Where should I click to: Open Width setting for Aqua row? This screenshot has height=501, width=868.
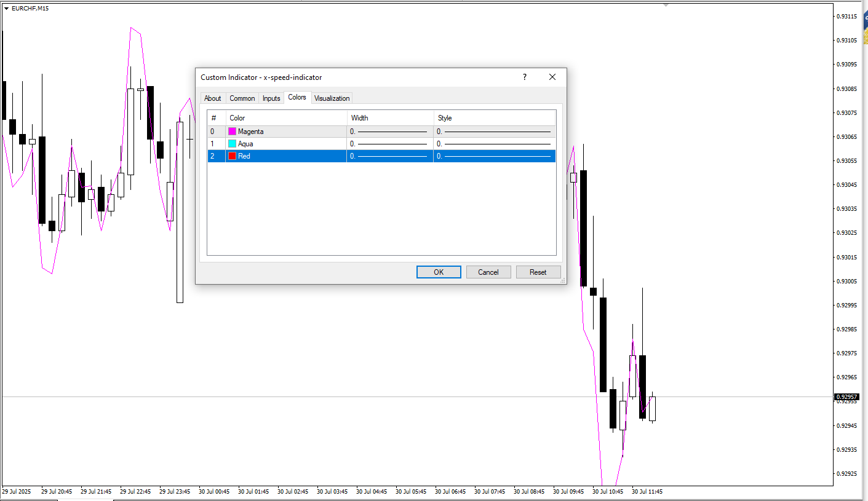389,144
